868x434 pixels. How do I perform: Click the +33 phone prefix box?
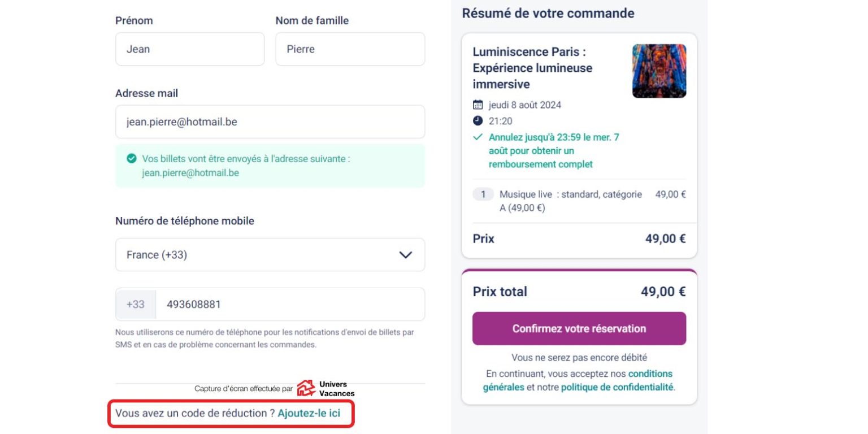click(x=136, y=305)
